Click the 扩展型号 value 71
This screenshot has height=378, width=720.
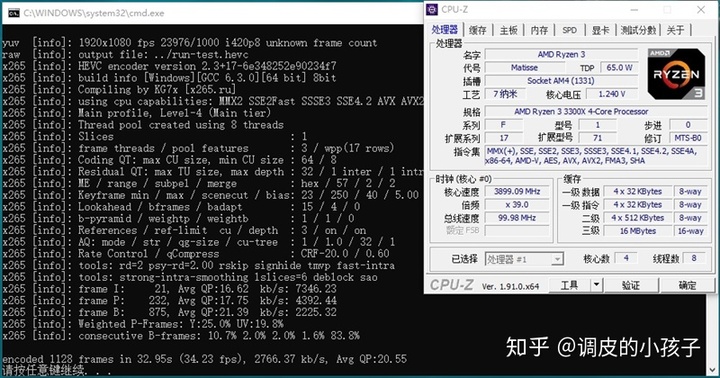click(597, 138)
